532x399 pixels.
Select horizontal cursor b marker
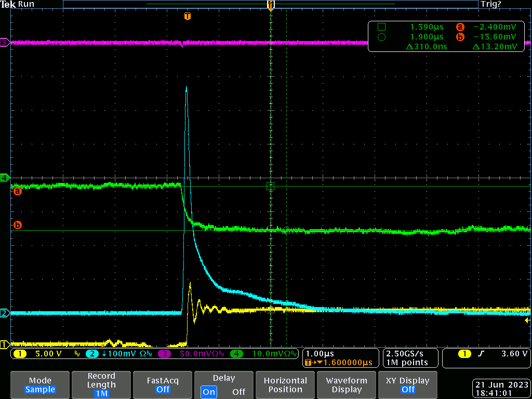[18, 225]
